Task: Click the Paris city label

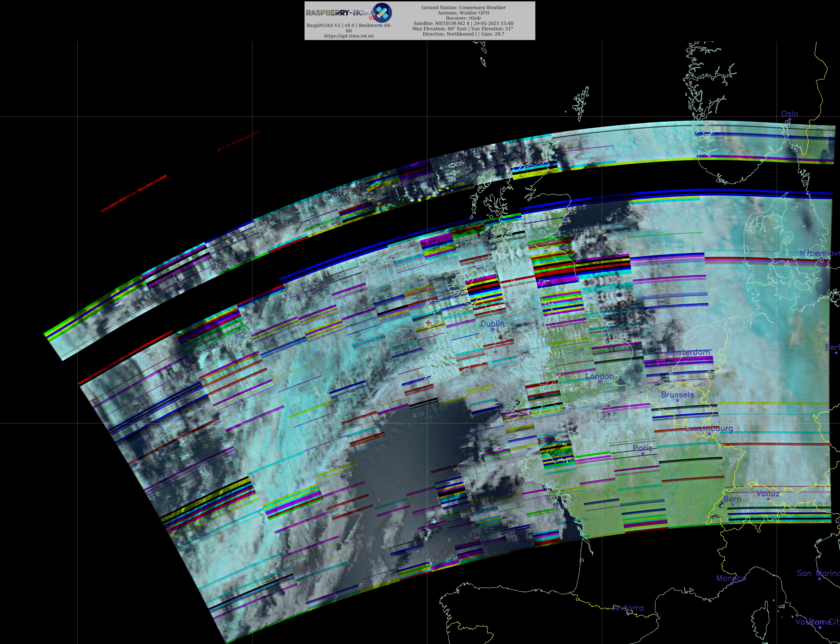Action: [643, 448]
